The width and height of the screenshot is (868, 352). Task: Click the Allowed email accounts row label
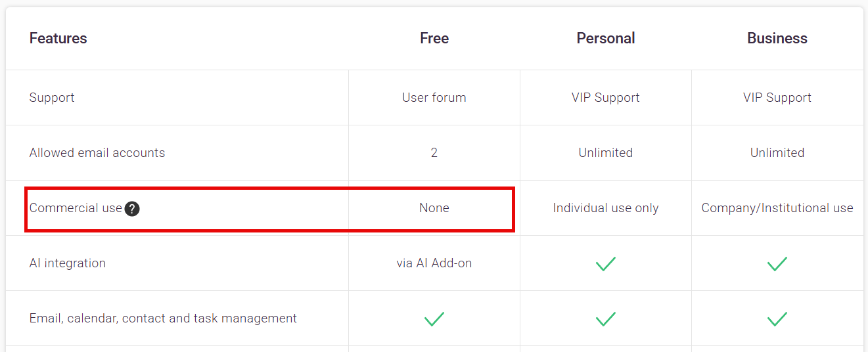pyautogui.click(x=97, y=153)
